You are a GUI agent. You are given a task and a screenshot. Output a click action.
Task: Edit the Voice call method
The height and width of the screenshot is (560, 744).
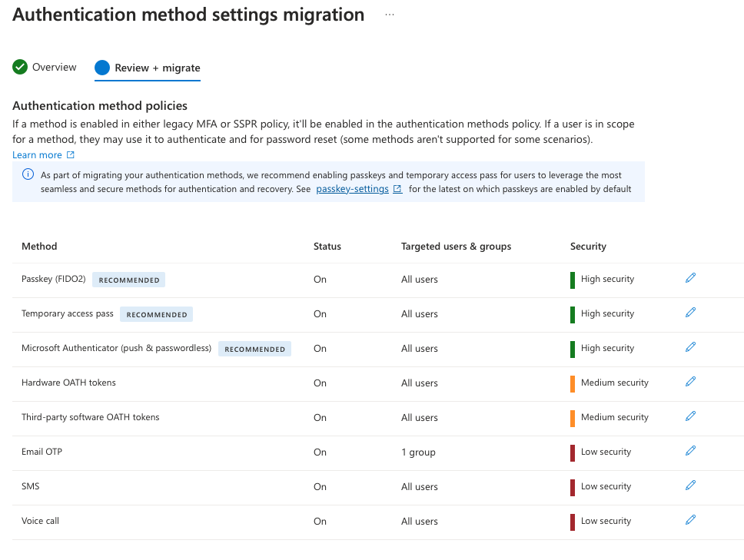pos(690,520)
